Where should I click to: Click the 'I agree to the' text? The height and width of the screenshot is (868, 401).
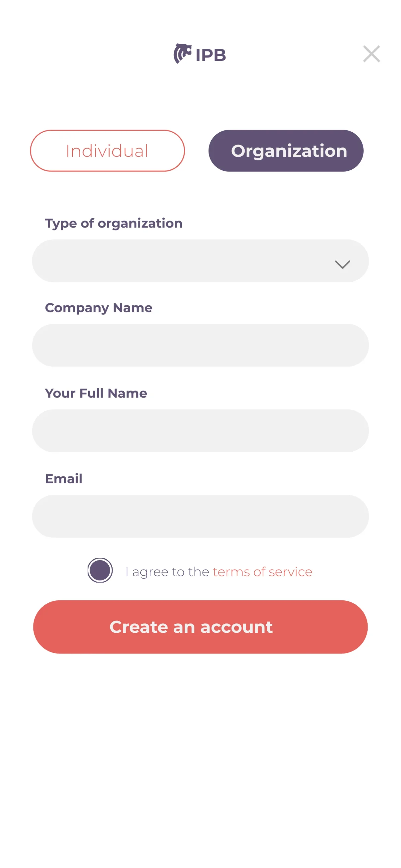[167, 572]
